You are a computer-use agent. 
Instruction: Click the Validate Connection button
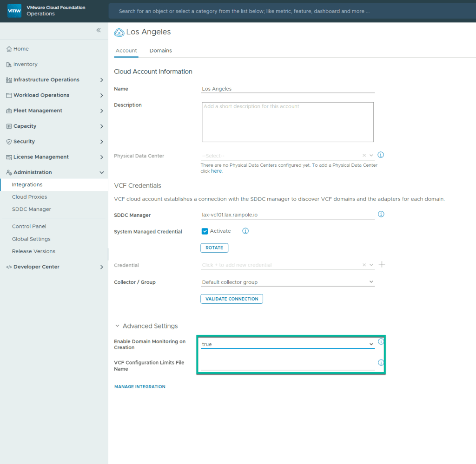click(231, 299)
